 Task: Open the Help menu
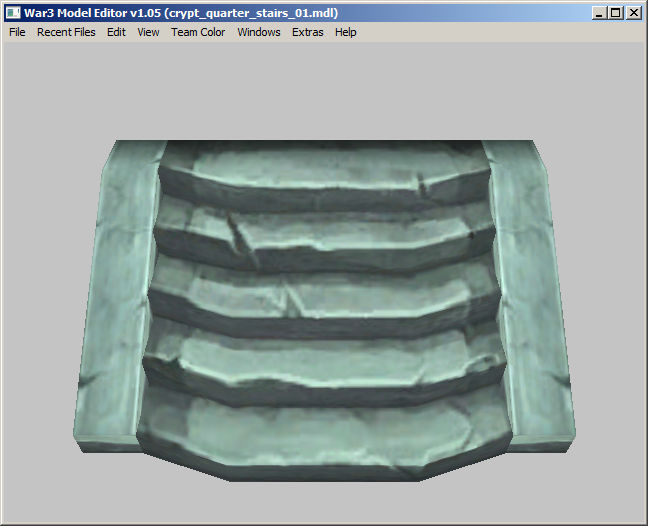[345, 32]
